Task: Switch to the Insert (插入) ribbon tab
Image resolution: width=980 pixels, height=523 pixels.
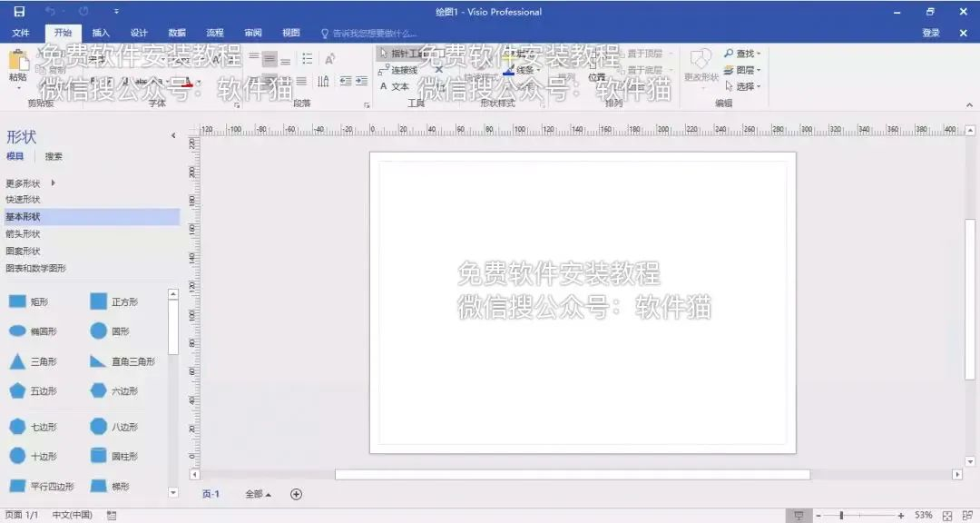Action: pyautogui.click(x=101, y=33)
